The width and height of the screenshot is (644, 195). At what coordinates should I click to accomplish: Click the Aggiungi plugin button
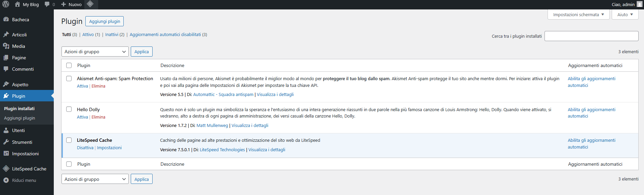[105, 21]
